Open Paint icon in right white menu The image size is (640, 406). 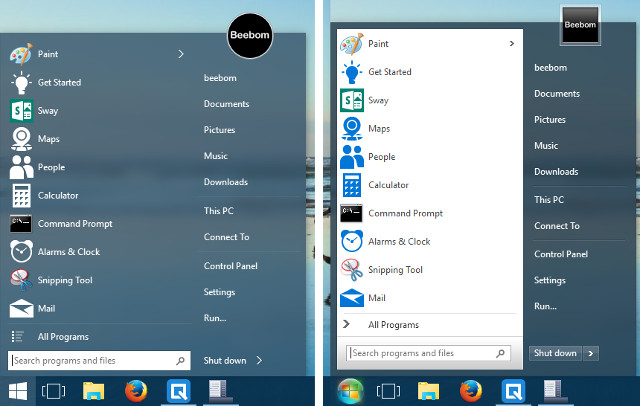351,44
